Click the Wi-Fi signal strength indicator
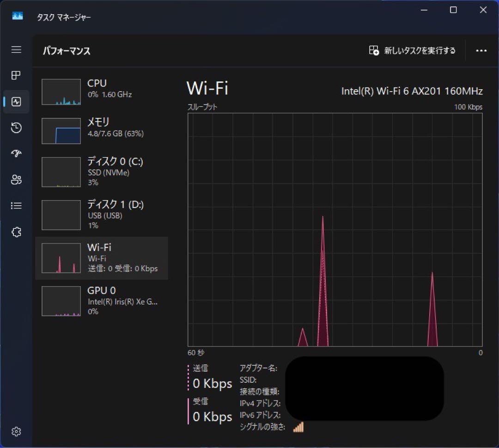The image size is (499, 448). [x=298, y=427]
